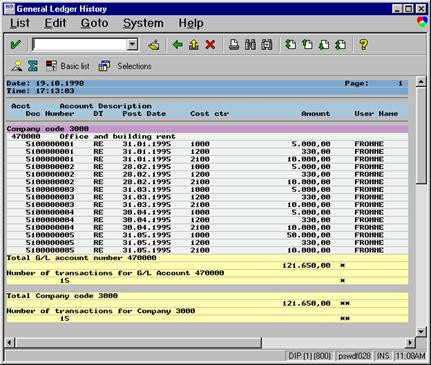Click the 'Amount' column header
Screen dimensions: 431x365
[x=316, y=114]
